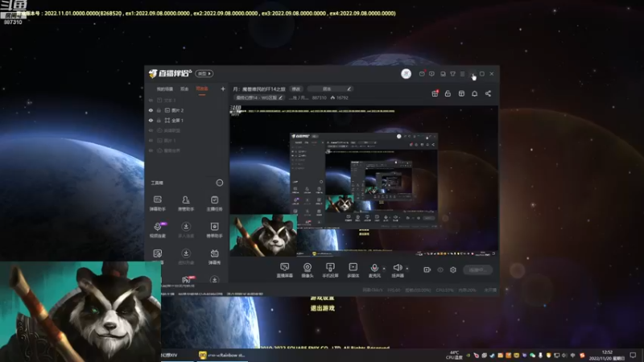Expand toolbox with the ellipsis button
Screen dimensions: 644x362
tap(220, 183)
